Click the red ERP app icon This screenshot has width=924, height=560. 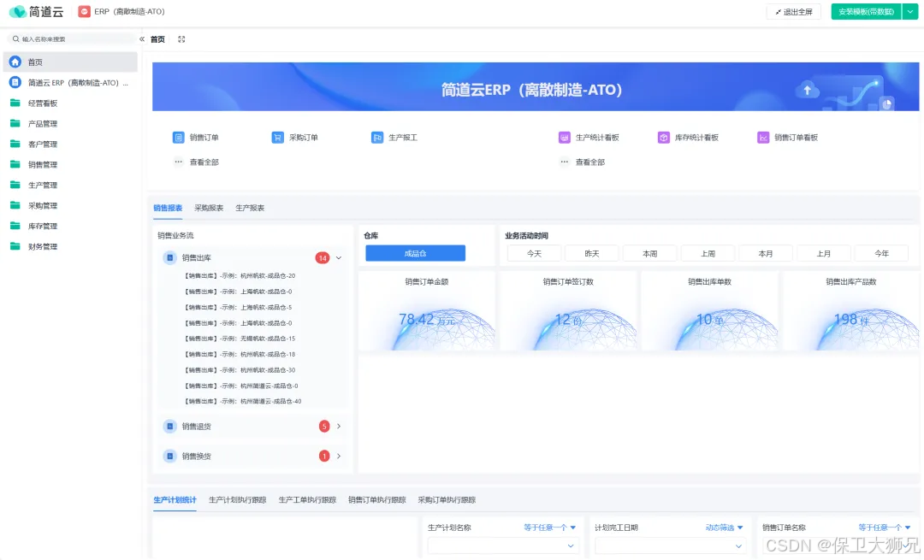click(84, 12)
